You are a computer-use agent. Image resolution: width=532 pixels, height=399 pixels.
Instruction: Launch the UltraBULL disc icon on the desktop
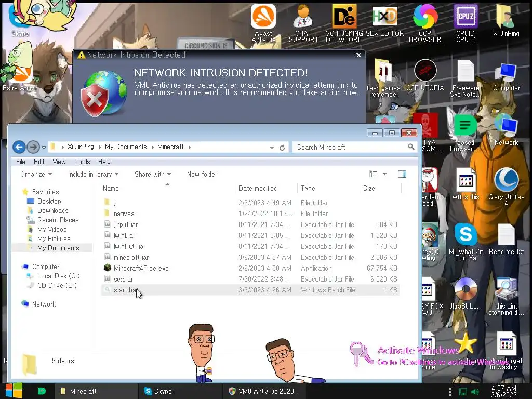465,294
